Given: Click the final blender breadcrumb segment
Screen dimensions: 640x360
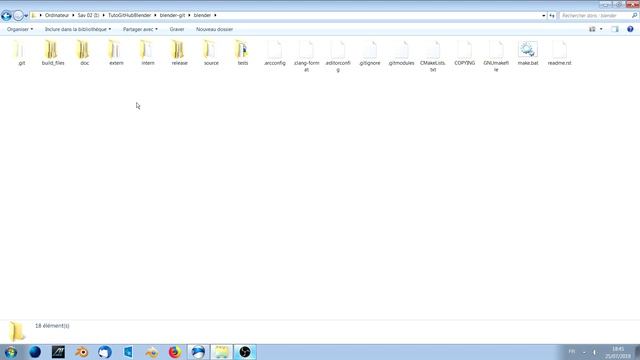Looking at the screenshot, I should [202, 15].
